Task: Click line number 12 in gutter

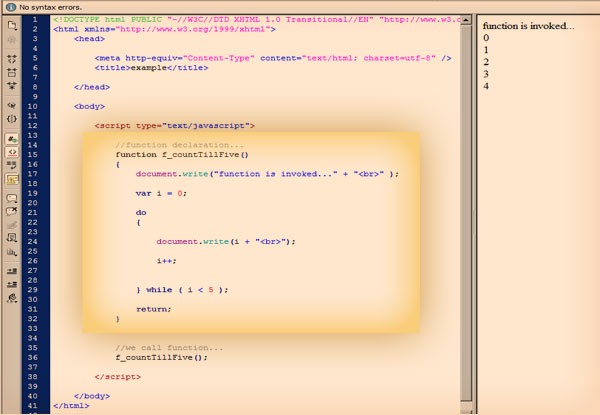Action: (33, 125)
